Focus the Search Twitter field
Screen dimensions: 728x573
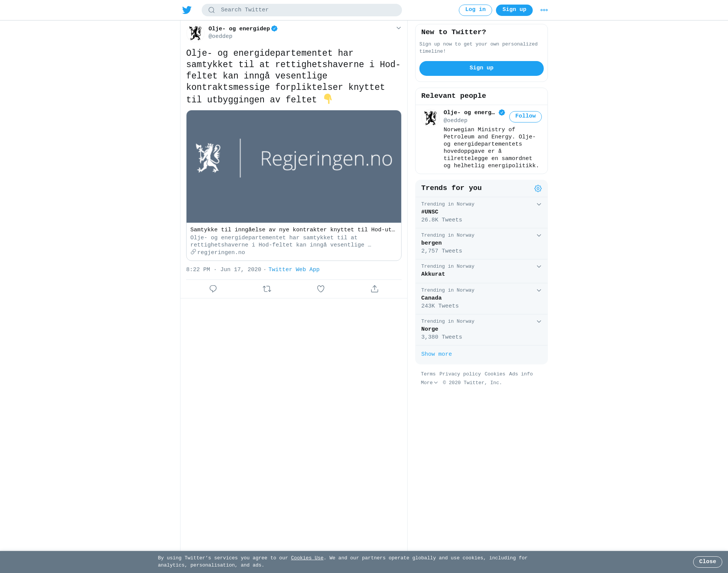302,10
